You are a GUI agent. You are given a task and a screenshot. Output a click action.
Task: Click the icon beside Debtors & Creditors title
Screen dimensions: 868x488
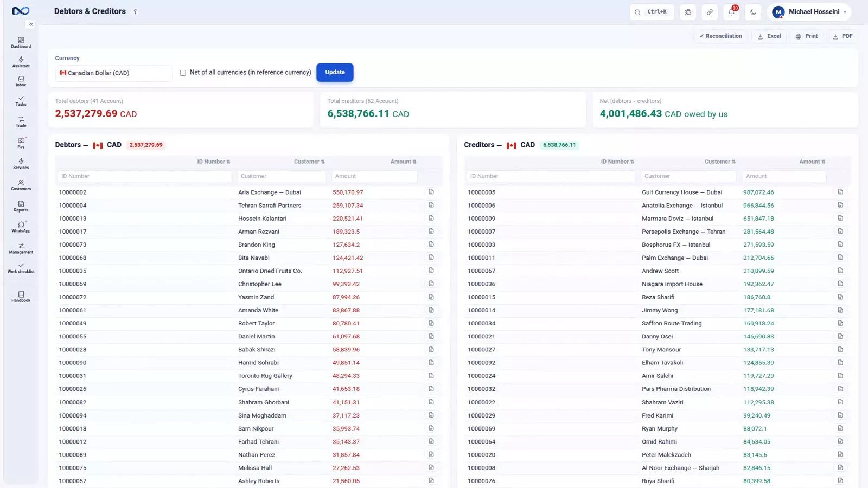point(135,12)
